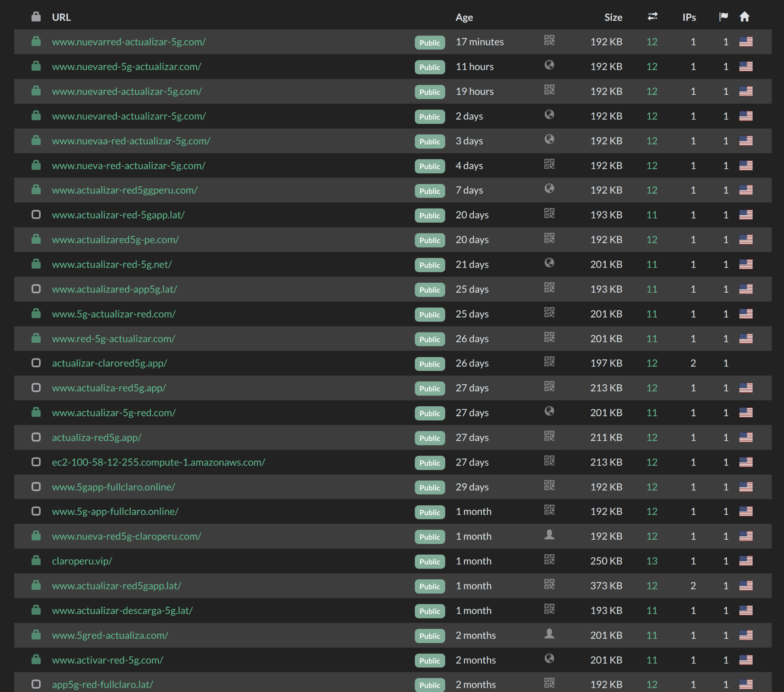
Task: Click the flag icon column header
Action: coord(724,16)
